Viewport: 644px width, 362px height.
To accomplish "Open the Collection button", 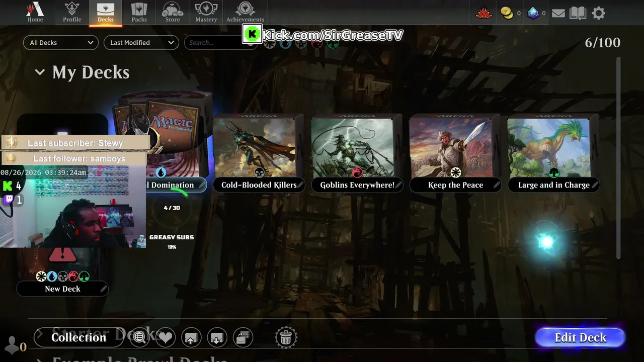I will pos(78,337).
